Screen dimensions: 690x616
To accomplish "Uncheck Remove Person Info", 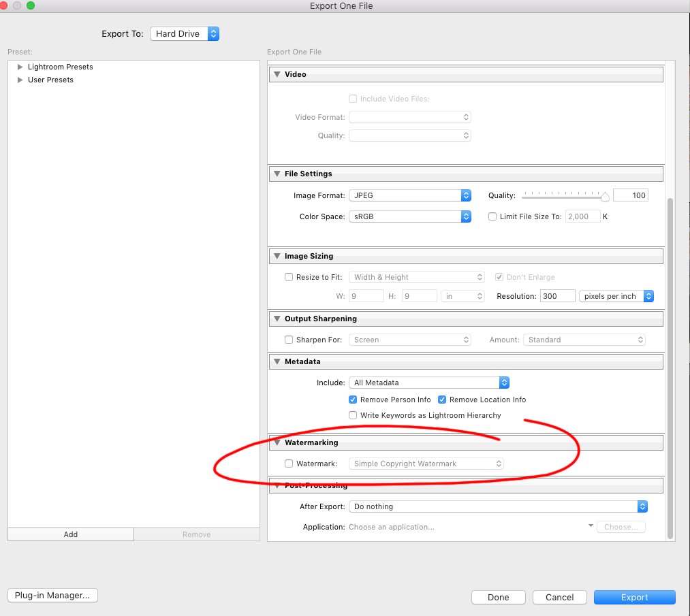I will pyautogui.click(x=352, y=400).
